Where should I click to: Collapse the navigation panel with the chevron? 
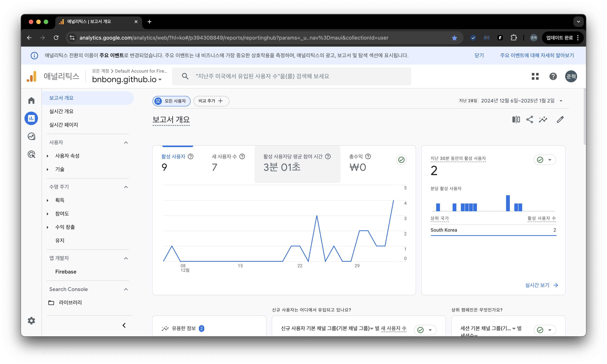124,326
